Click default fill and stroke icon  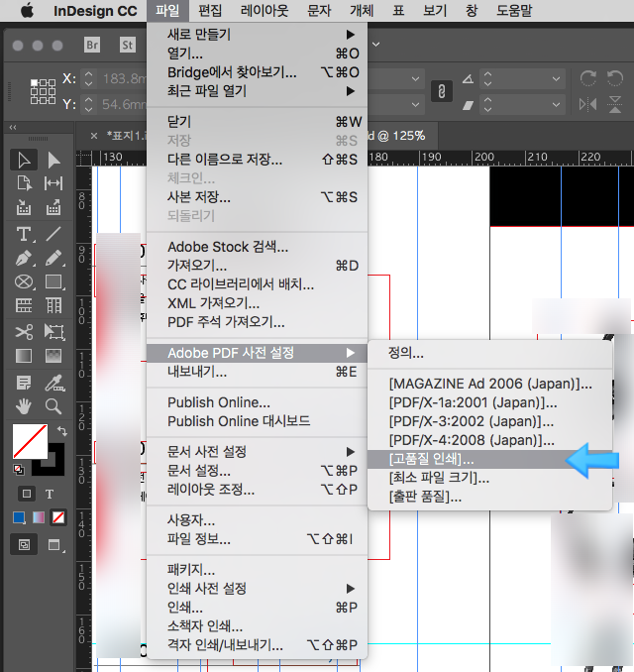point(19,470)
